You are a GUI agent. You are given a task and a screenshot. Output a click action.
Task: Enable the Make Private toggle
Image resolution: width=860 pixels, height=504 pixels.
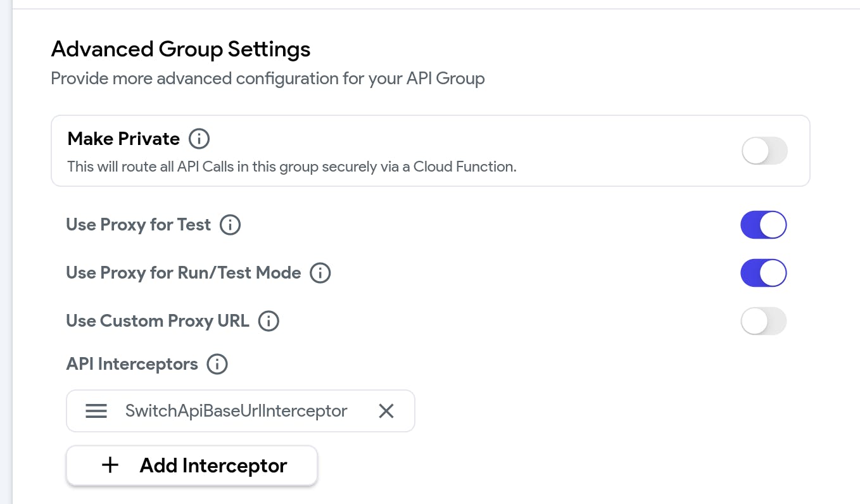764,151
